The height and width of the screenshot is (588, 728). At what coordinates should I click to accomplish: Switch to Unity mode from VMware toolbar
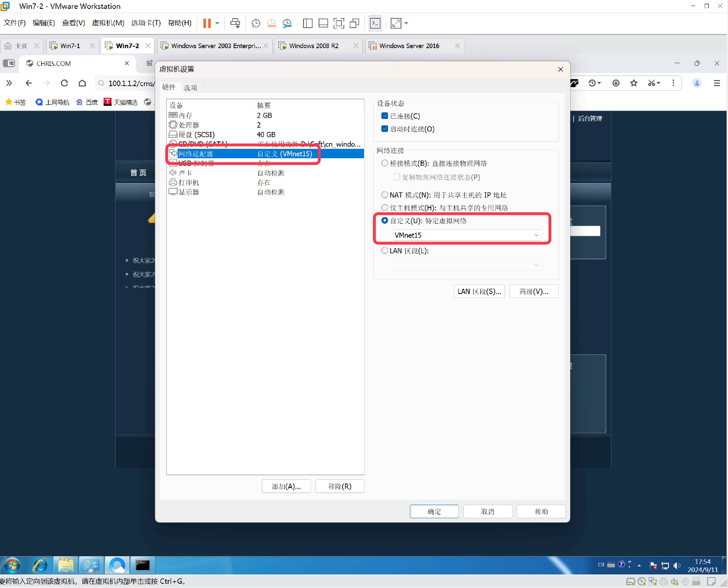tap(355, 23)
